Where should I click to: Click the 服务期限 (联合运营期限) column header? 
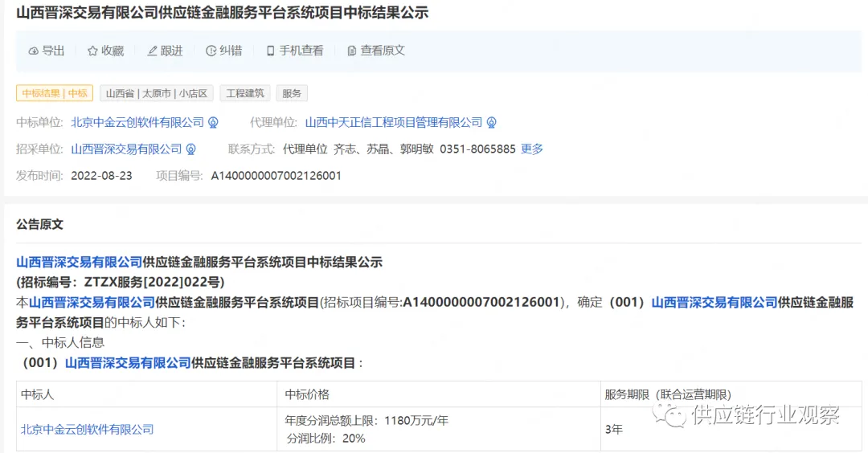(668, 395)
